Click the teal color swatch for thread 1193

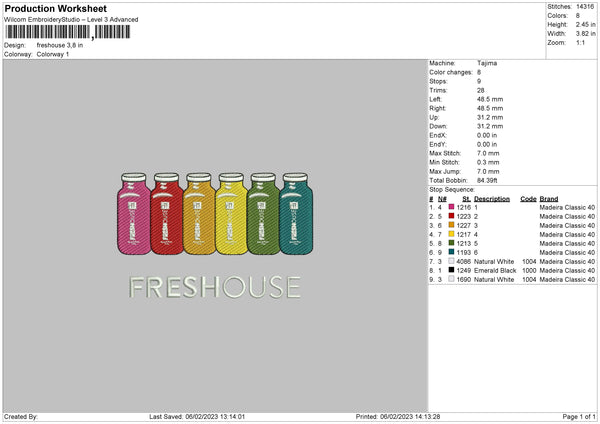point(451,252)
